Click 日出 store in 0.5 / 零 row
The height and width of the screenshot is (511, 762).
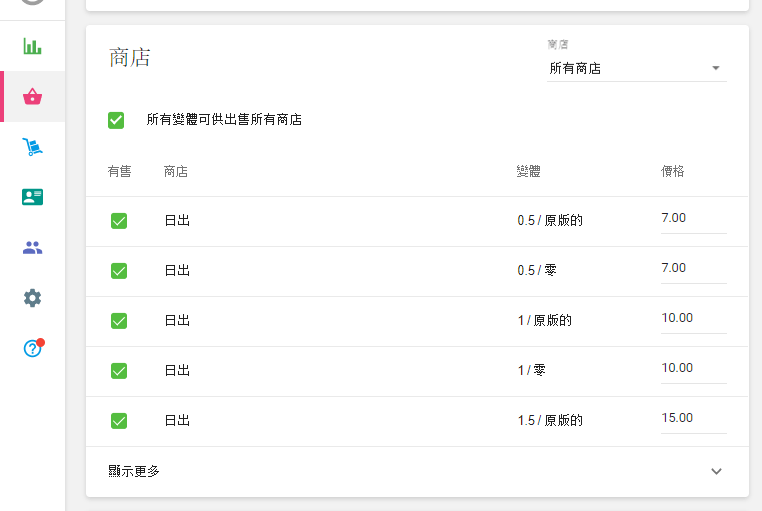[177, 271]
